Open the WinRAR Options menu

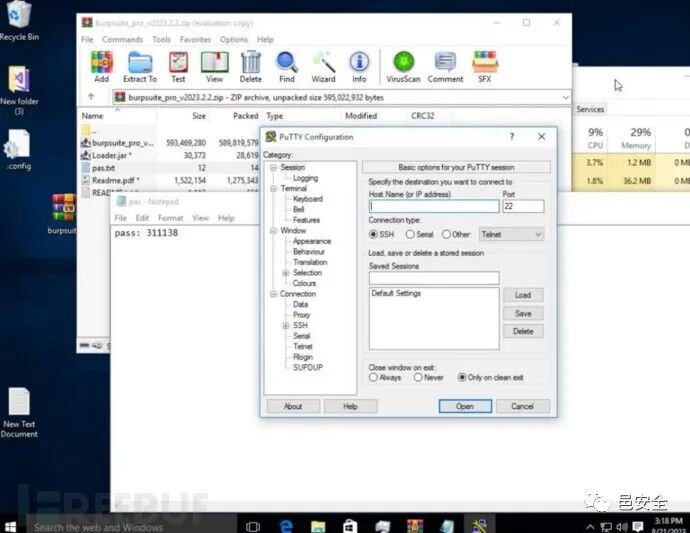click(x=234, y=39)
